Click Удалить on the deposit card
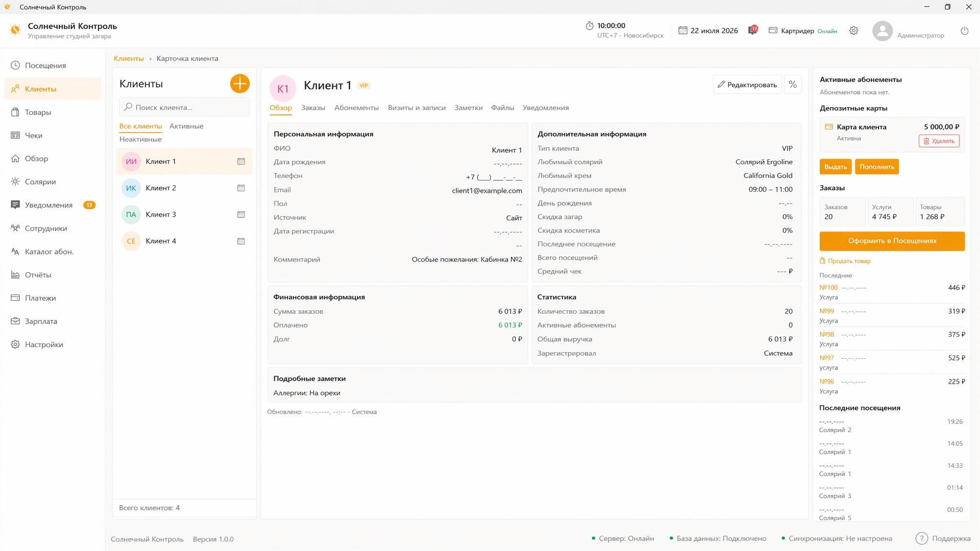Viewport: 980px width, 551px height. coord(939,141)
